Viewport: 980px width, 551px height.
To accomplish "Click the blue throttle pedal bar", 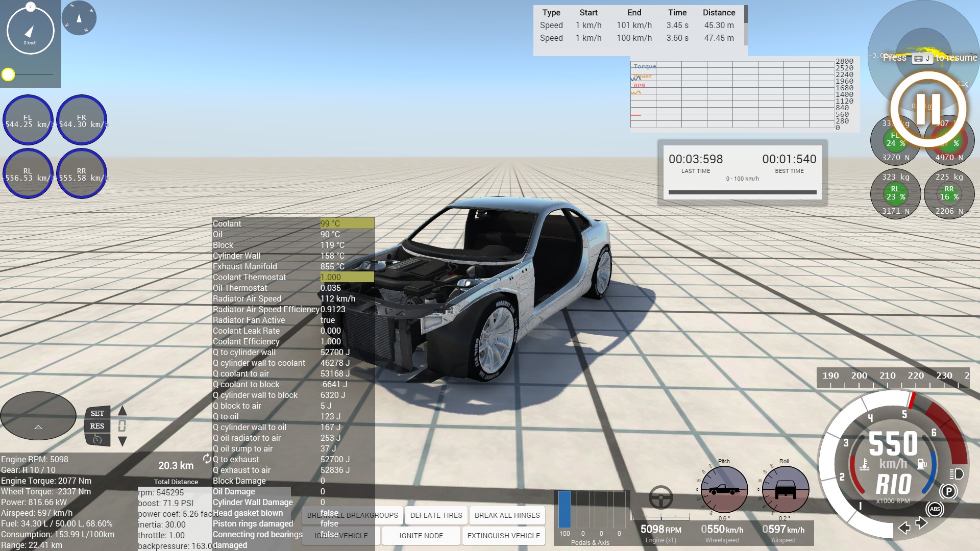I will click(565, 509).
